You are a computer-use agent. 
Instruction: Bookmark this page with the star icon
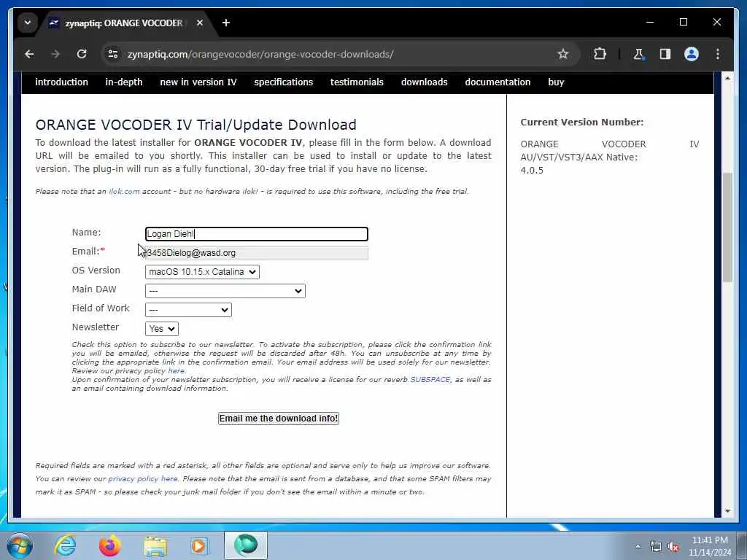point(562,54)
